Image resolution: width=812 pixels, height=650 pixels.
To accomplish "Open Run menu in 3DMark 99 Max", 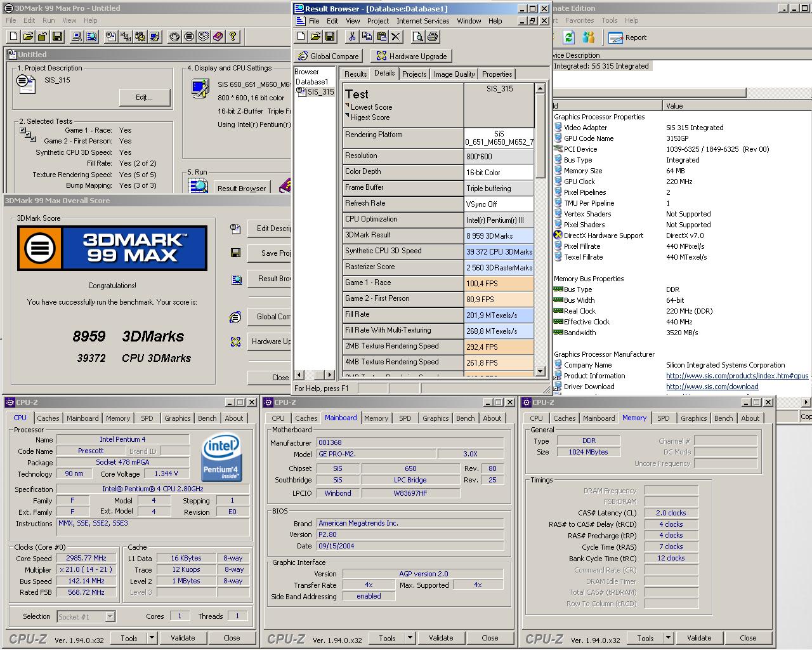I will [49, 20].
